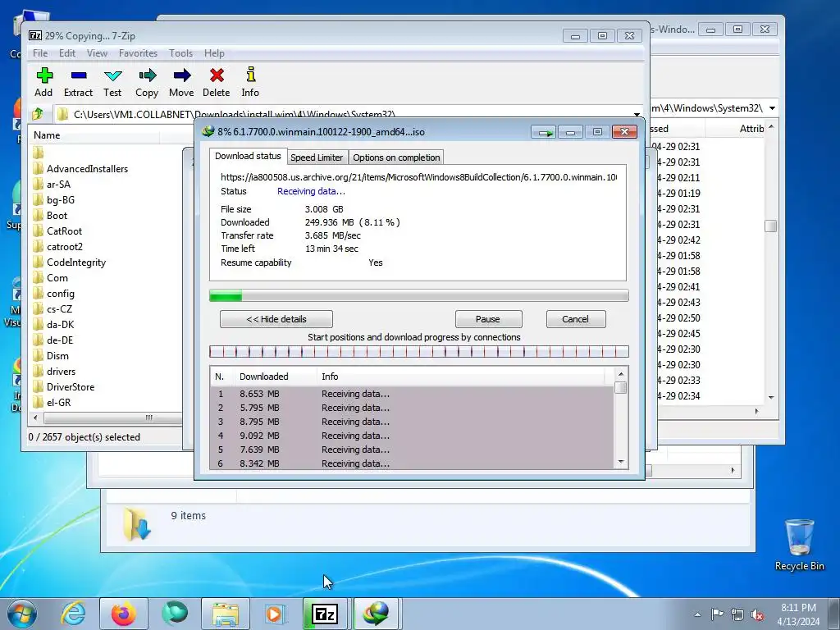This screenshot has height=630, width=840.
Task: Switch to 7-Zip via taskbar icon
Action: point(325,614)
